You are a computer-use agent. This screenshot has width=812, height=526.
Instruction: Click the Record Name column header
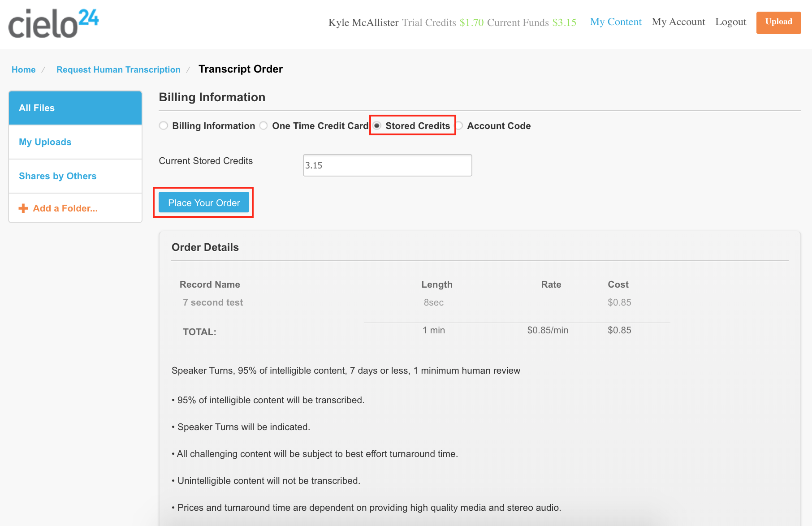click(210, 285)
